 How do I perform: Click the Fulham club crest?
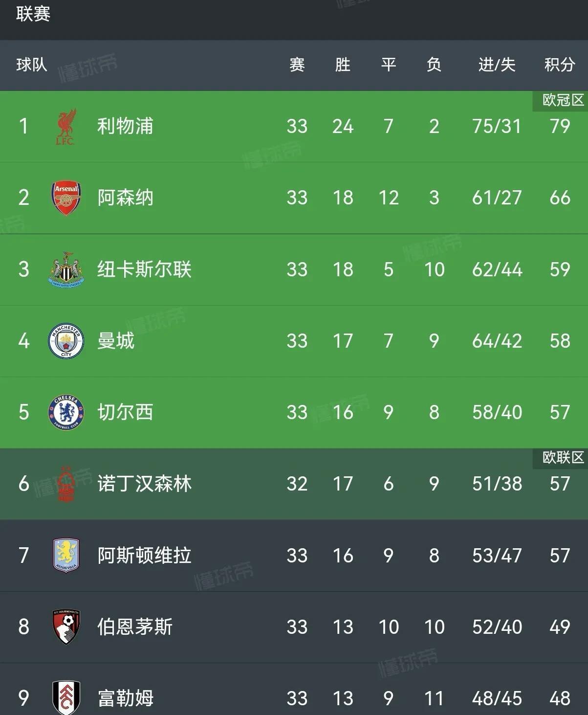pyautogui.click(x=66, y=697)
